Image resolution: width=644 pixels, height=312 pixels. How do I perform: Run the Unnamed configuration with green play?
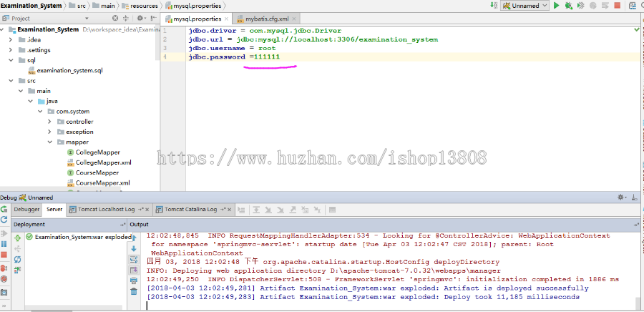pos(557,5)
